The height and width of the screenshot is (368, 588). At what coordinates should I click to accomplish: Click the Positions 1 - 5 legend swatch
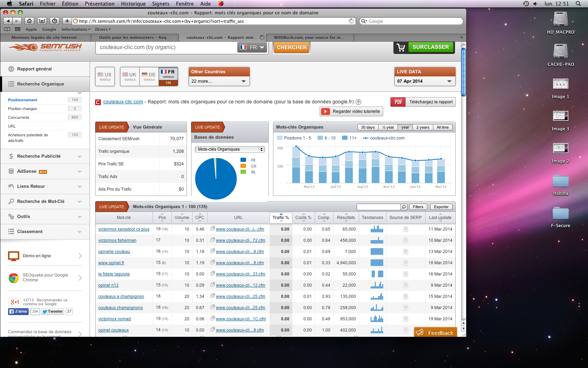pos(279,138)
